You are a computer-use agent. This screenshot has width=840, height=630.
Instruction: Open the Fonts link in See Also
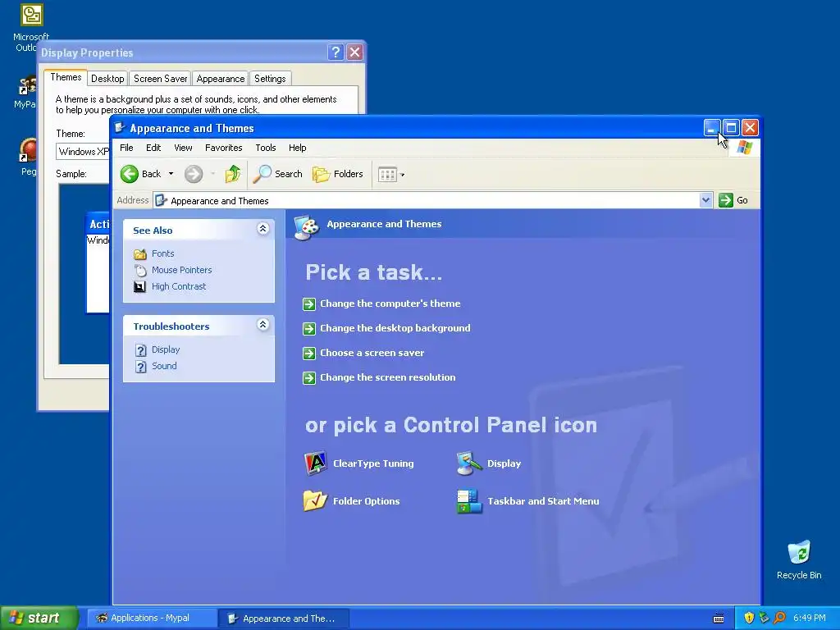pos(163,254)
